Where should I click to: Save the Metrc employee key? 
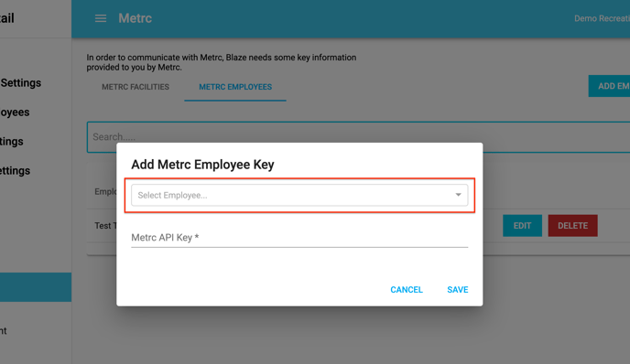click(x=458, y=289)
